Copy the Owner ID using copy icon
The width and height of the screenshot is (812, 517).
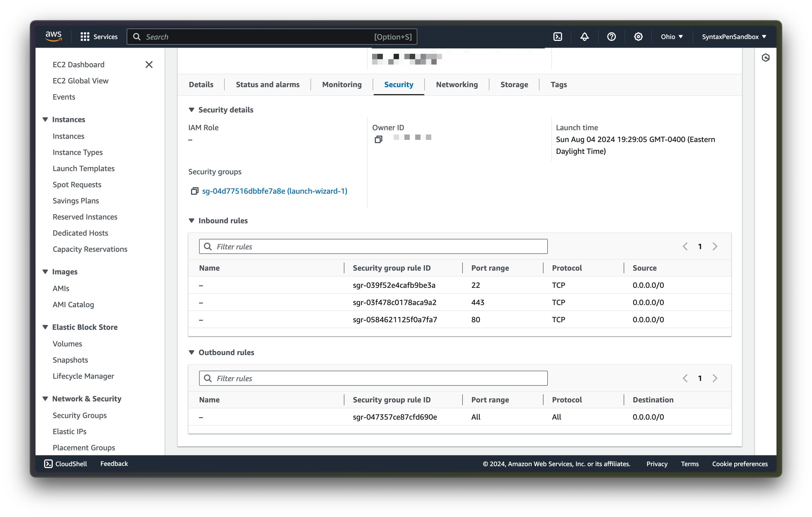(x=378, y=139)
